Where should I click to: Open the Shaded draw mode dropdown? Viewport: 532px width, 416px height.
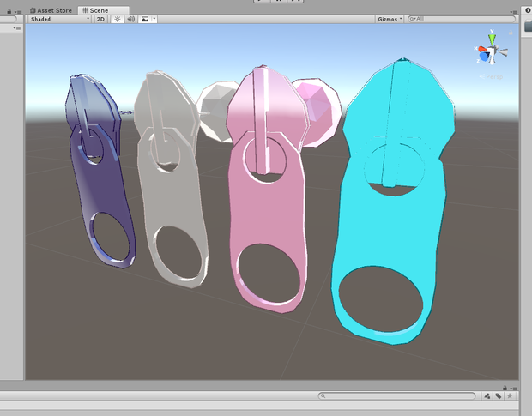click(59, 19)
